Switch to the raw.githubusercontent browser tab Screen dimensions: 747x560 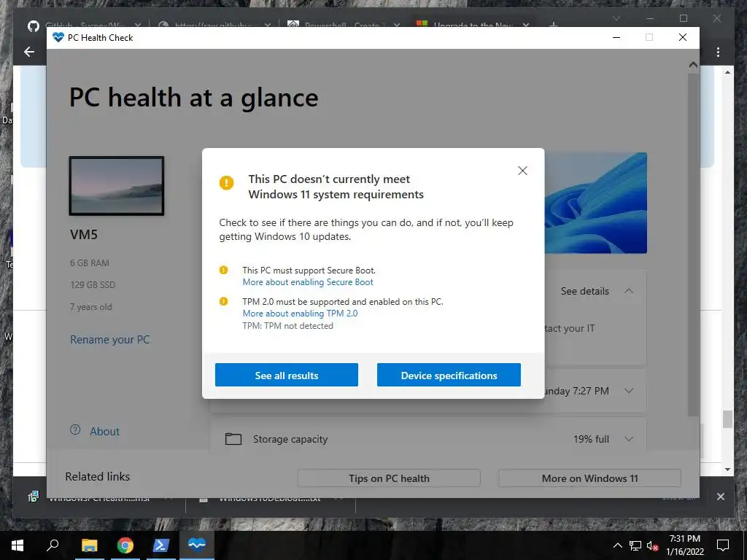pyautogui.click(x=214, y=24)
